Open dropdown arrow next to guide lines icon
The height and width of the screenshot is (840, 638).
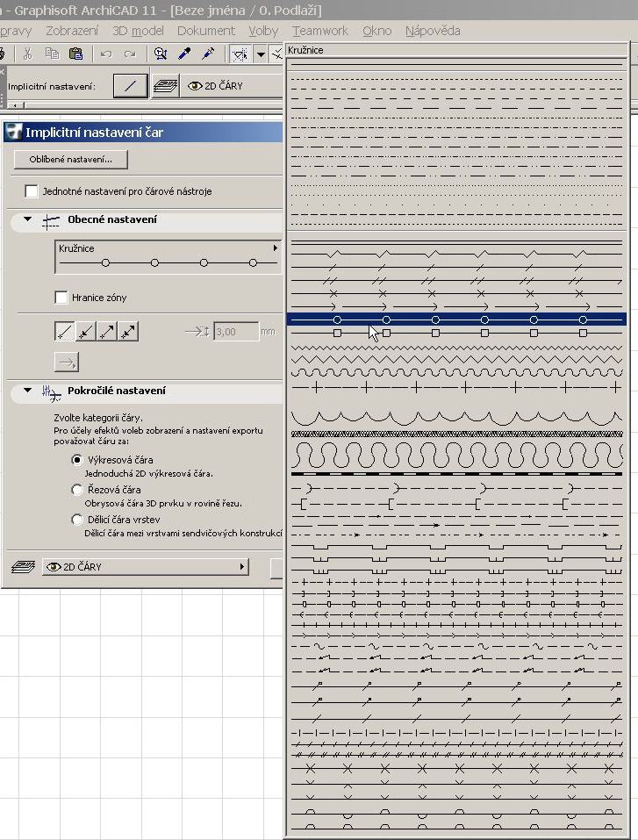click(x=261, y=54)
